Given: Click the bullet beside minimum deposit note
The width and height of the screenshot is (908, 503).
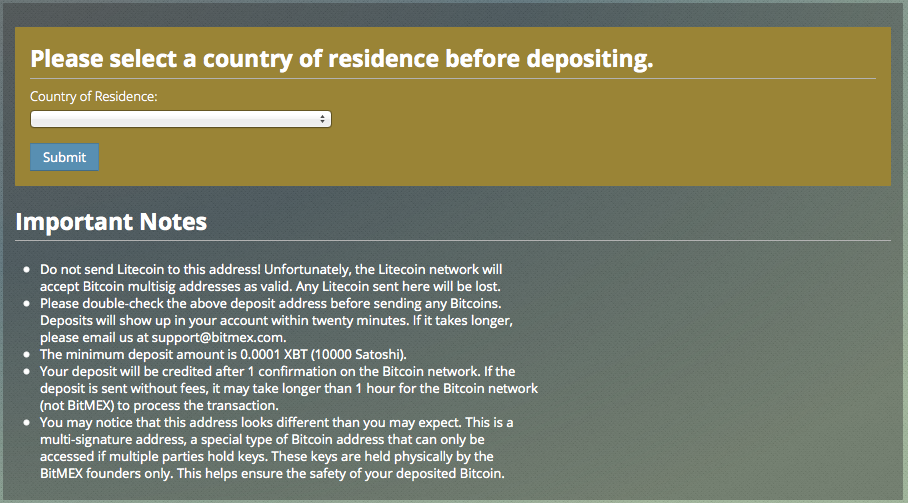Looking at the screenshot, I should pos(27,354).
